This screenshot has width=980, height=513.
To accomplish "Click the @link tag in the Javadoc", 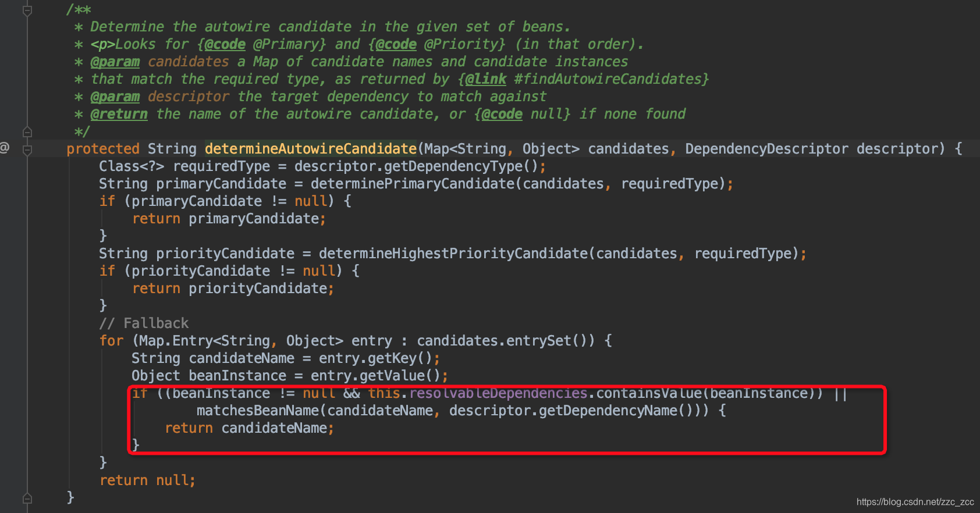I will coord(485,79).
